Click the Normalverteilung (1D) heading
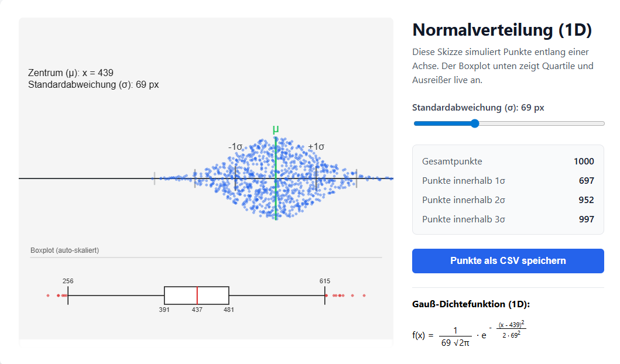 click(502, 30)
